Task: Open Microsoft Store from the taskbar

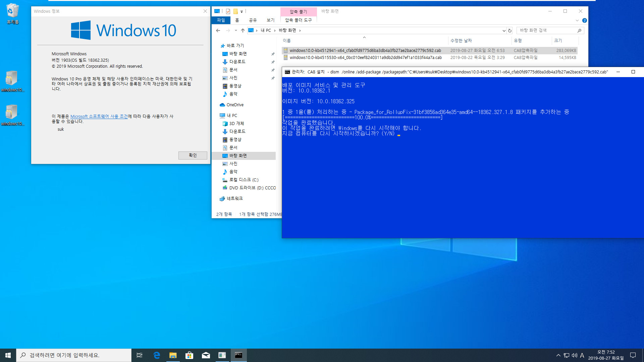Action: point(190,355)
